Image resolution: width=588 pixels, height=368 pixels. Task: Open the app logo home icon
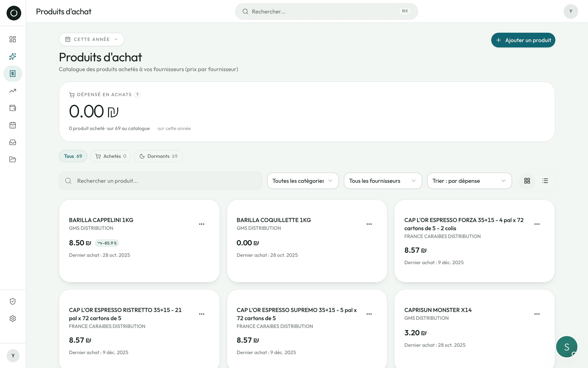point(14,13)
